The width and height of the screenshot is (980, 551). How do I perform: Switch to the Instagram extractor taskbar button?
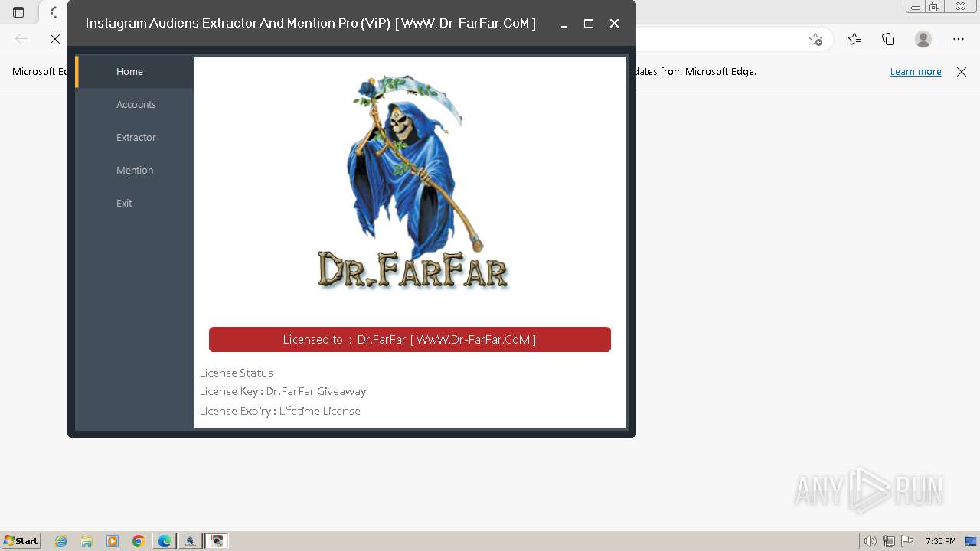click(217, 541)
